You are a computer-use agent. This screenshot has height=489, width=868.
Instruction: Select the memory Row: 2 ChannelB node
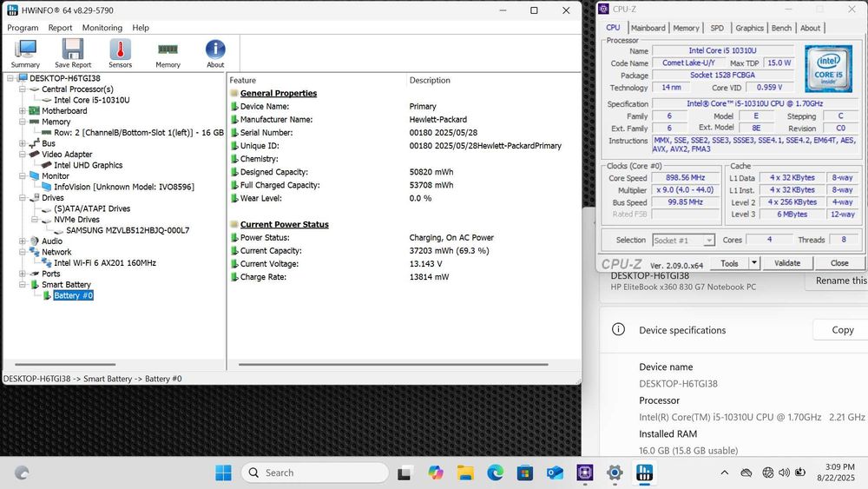[x=139, y=133]
